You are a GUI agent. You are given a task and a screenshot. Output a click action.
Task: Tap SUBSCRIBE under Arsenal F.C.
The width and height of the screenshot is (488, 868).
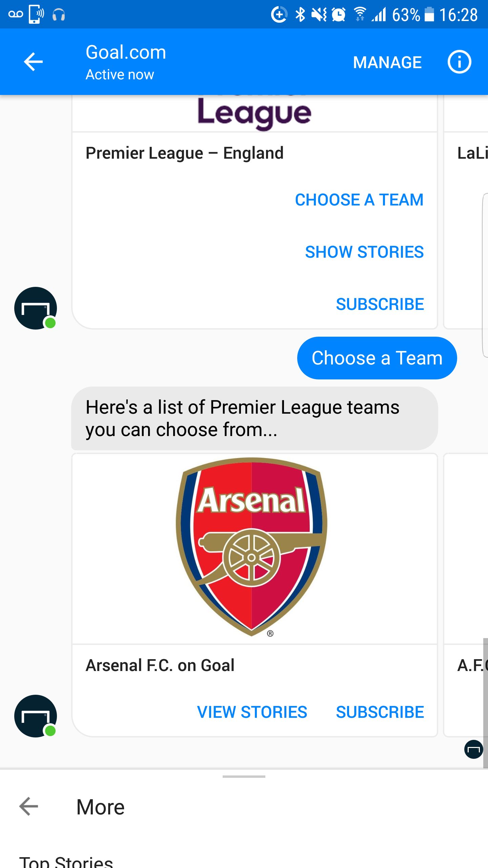pyautogui.click(x=380, y=712)
